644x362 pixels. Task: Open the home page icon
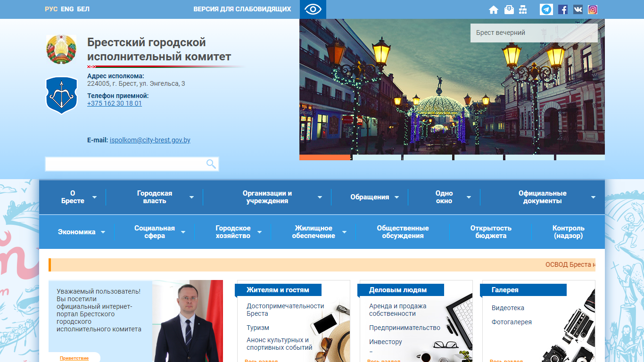tap(494, 9)
